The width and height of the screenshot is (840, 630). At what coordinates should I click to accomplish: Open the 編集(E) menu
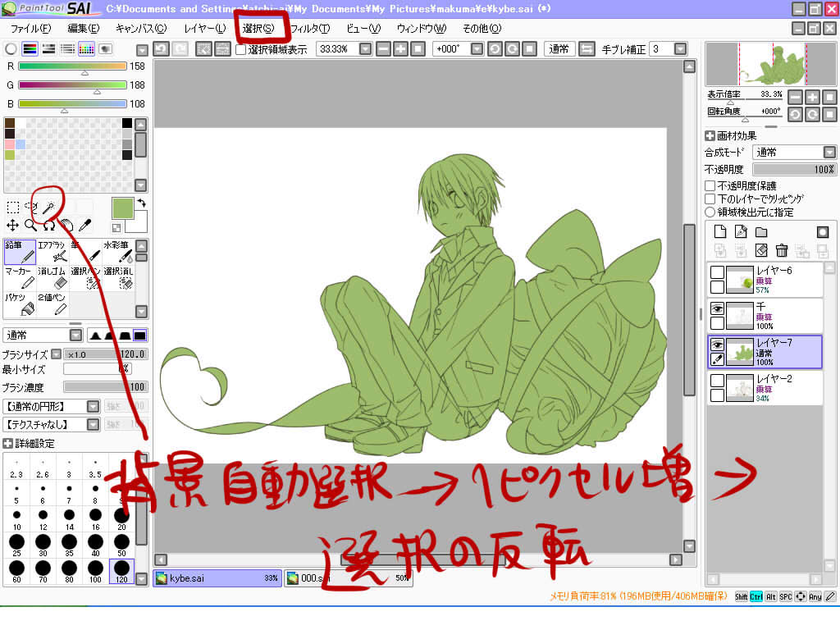(83, 29)
